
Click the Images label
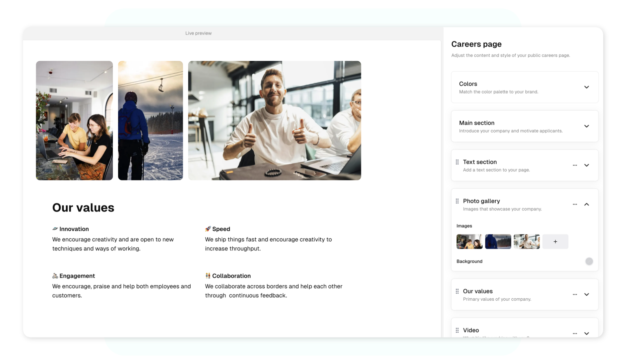click(x=464, y=226)
